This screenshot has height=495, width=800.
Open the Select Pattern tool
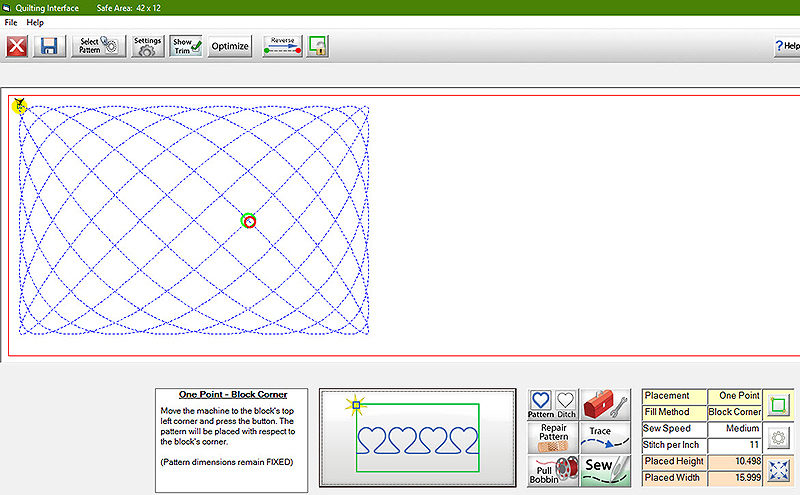click(x=97, y=46)
